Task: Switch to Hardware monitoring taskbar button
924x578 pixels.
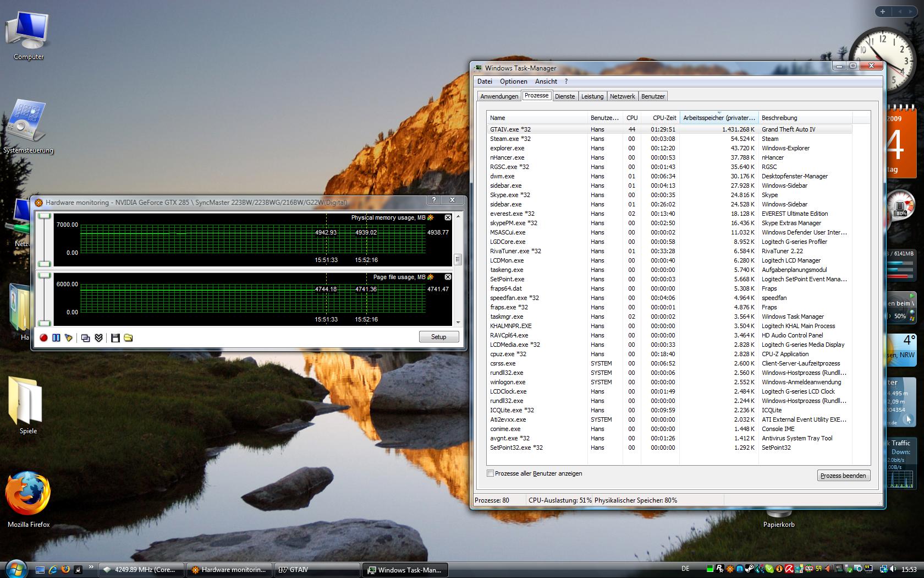Action: (229, 570)
